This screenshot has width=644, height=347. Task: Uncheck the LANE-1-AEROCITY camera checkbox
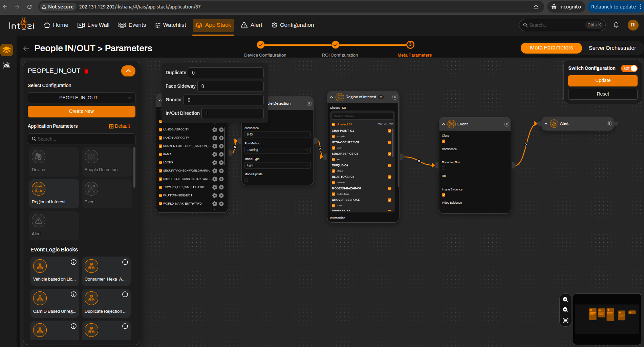coord(160,138)
